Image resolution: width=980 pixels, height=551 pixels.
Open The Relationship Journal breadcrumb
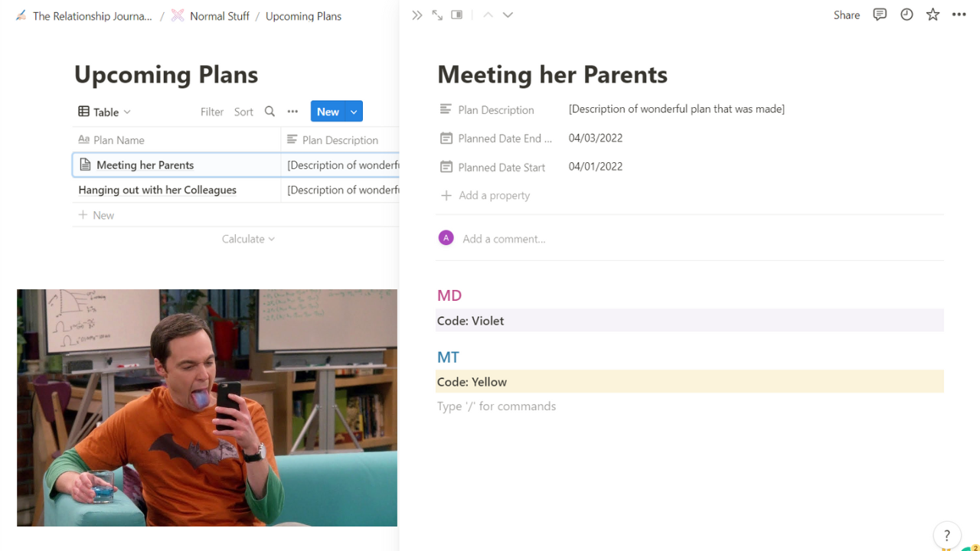[92, 16]
